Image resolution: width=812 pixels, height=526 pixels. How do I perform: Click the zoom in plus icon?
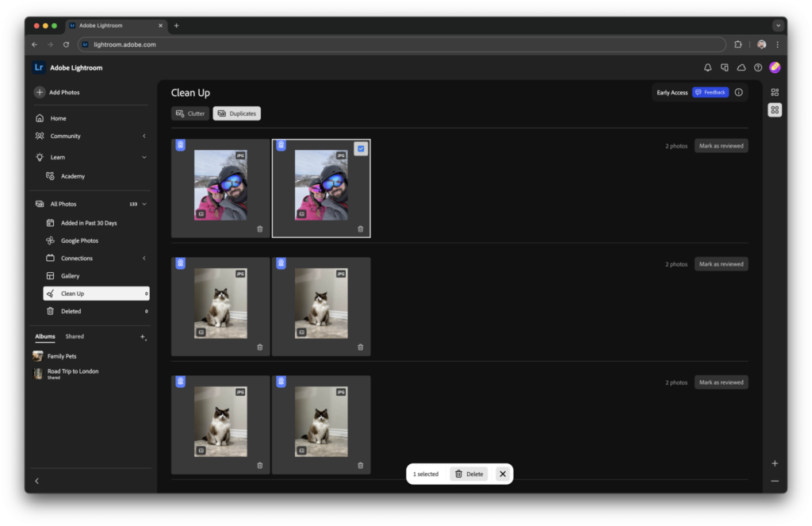[x=775, y=463]
